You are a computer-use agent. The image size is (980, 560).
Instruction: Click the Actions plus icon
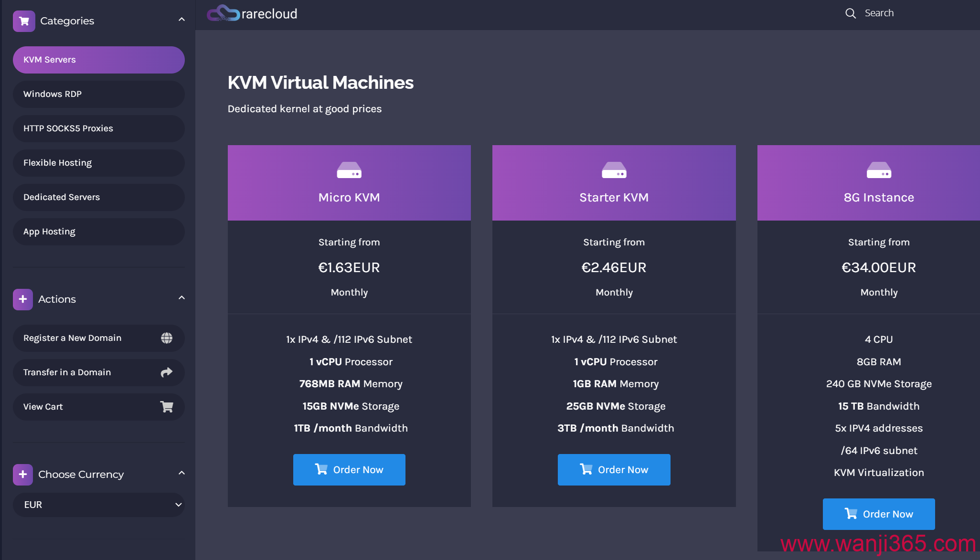click(x=22, y=299)
